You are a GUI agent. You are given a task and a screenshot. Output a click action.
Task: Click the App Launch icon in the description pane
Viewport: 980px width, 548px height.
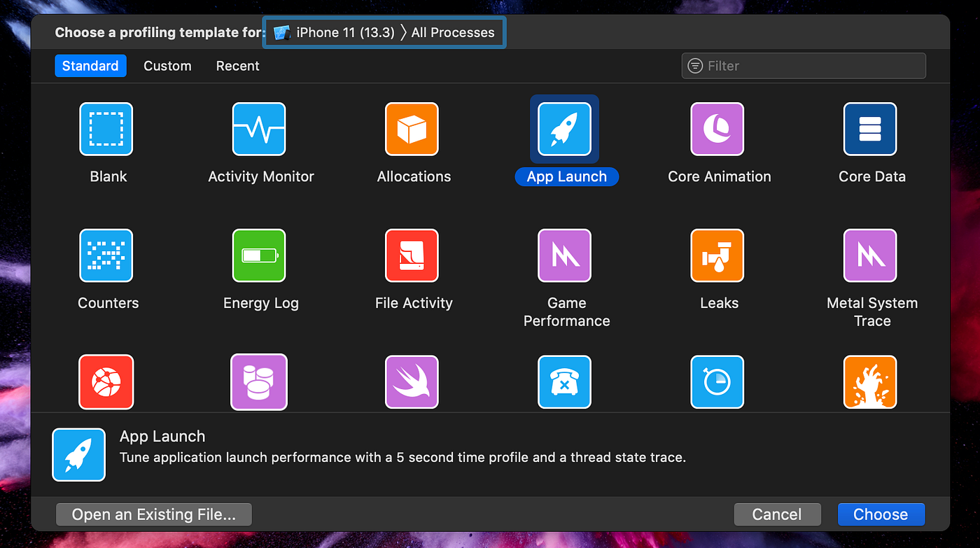[x=79, y=455]
